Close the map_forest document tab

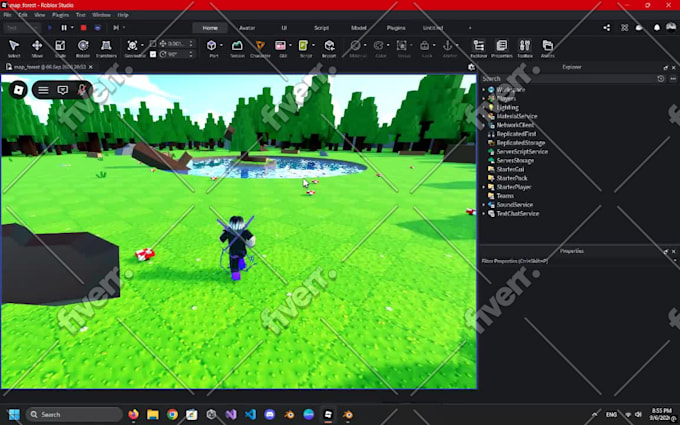click(x=91, y=67)
